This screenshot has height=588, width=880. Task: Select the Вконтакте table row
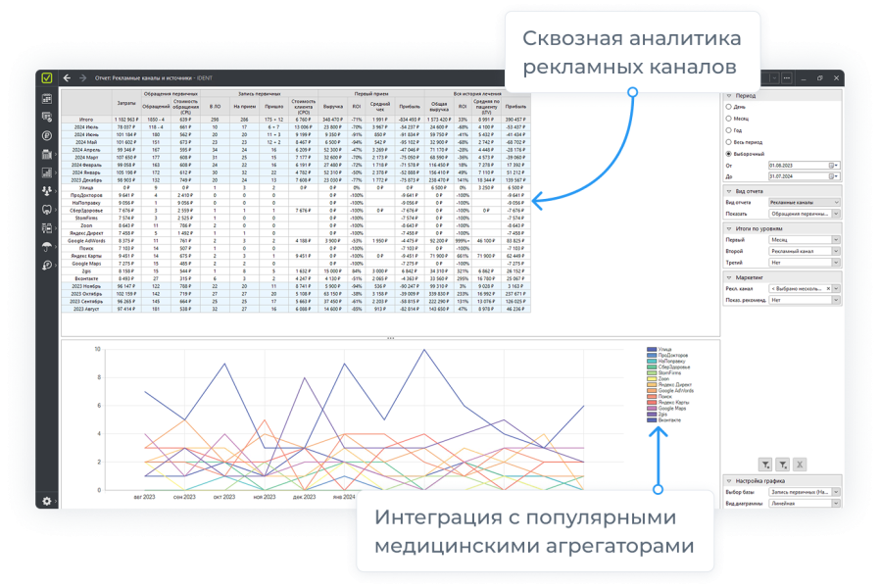click(x=296, y=278)
